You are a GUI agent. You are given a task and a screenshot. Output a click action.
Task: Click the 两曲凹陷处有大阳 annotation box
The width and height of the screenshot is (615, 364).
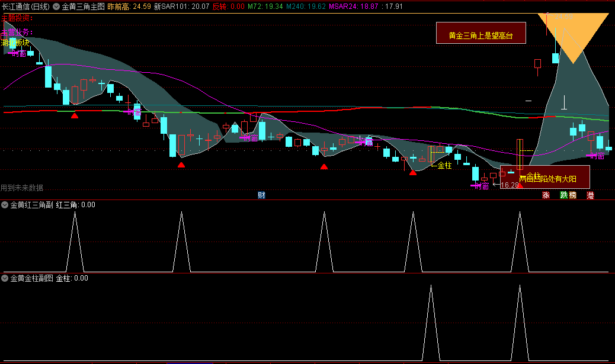[545, 178]
